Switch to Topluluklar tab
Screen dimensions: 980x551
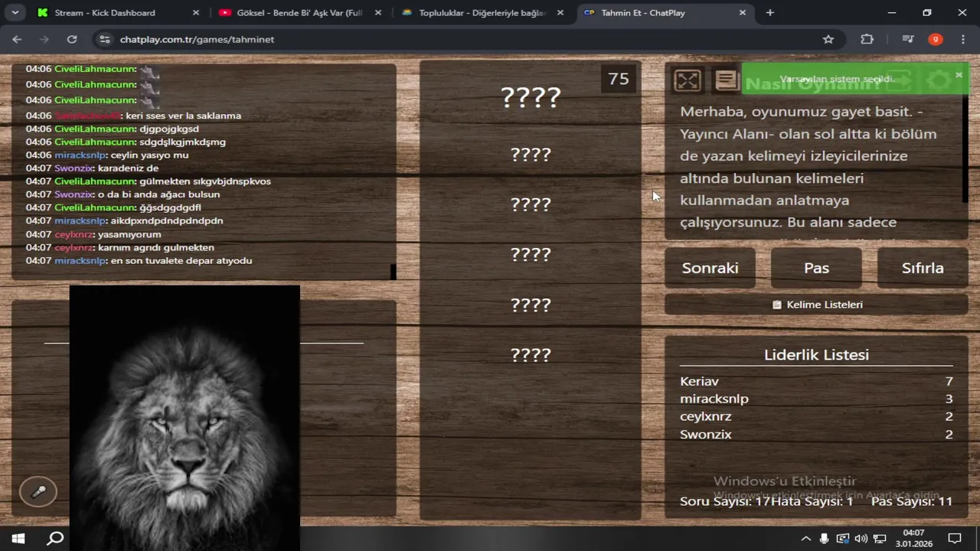[482, 12]
